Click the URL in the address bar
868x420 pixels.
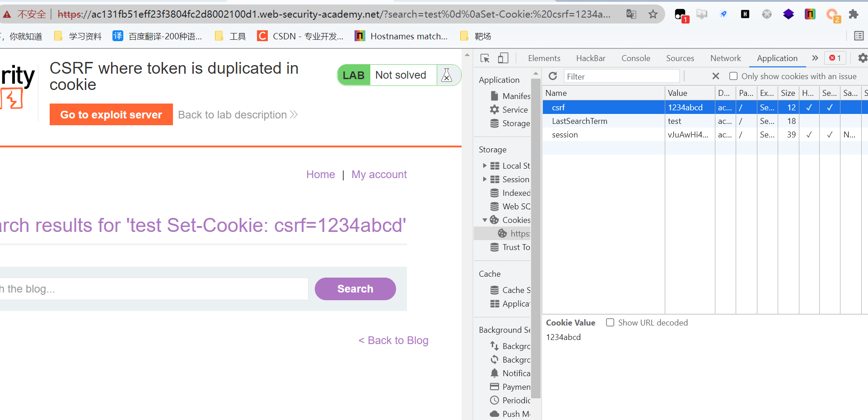pos(334,14)
